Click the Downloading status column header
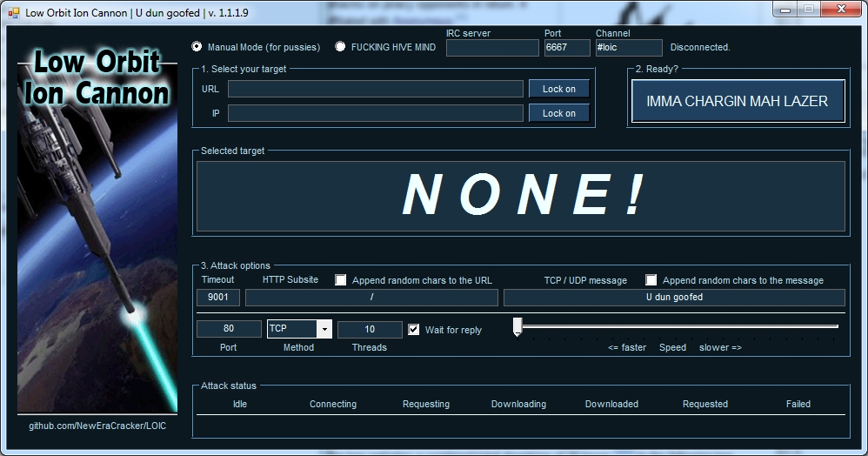Screen dimensions: 868x456 coord(518,404)
